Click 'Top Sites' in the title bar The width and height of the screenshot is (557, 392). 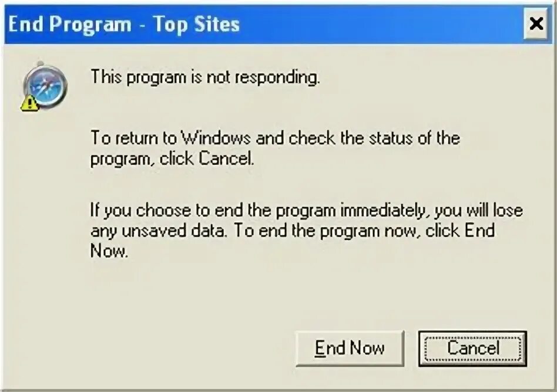click(x=196, y=25)
